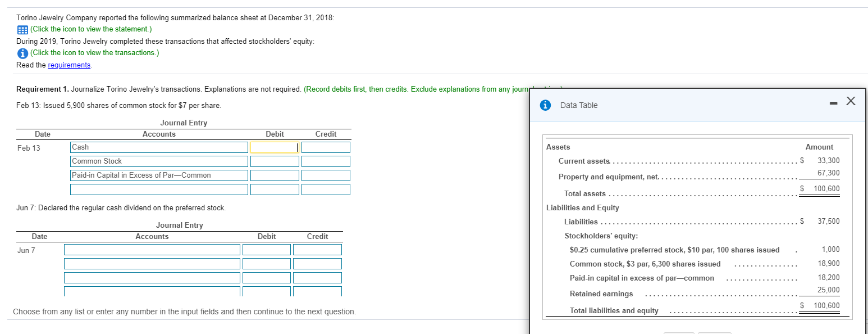Click the credit field for Cash
Viewport: 868px width, 334px height.
point(326,147)
